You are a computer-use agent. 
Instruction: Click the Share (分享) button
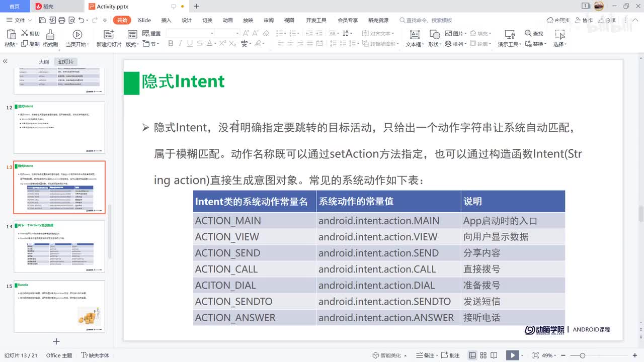(x=607, y=20)
